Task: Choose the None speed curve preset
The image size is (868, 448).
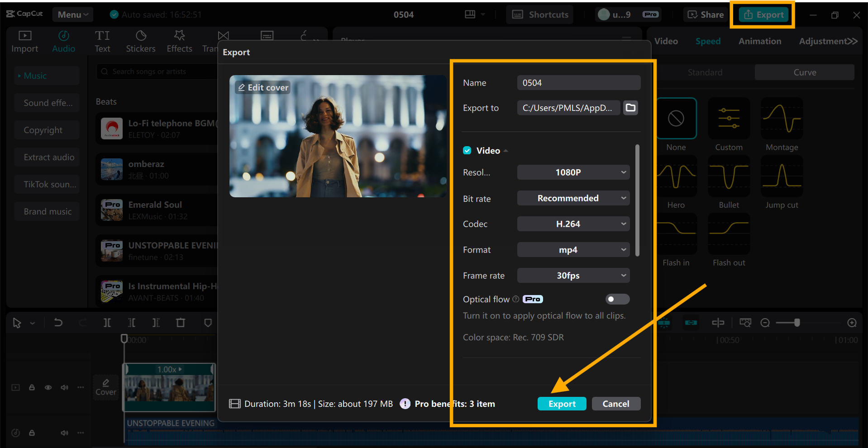Action: click(x=676, y=119)
